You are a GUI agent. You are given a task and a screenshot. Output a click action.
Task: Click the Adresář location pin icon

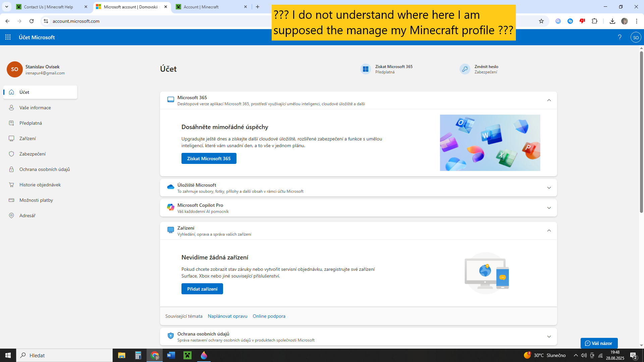pos(11,216)
